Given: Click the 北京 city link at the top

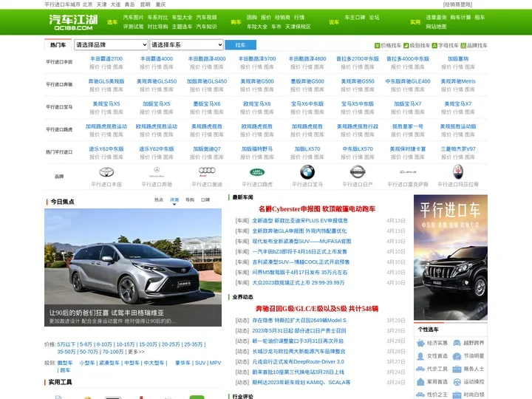Looking at the screenshot, I should (x=87, y=4).
